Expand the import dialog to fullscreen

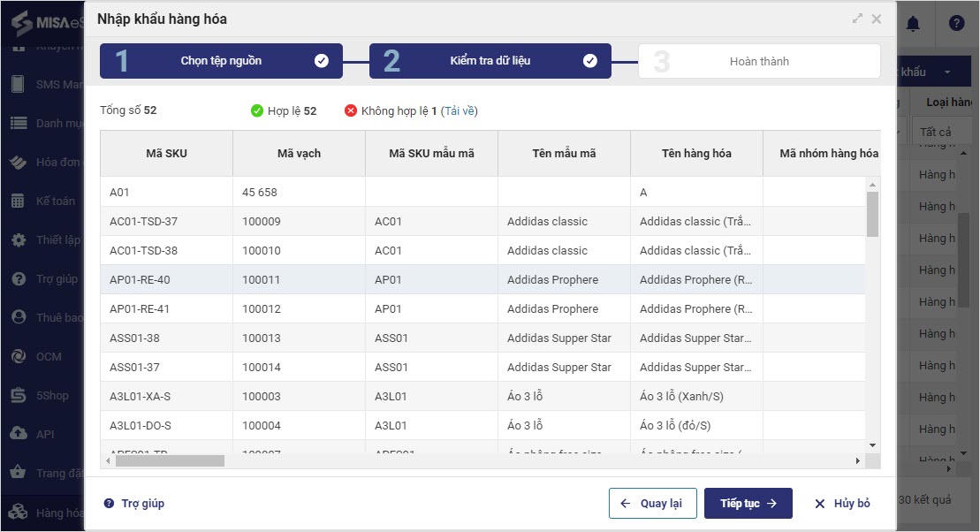tap(857, 19)
